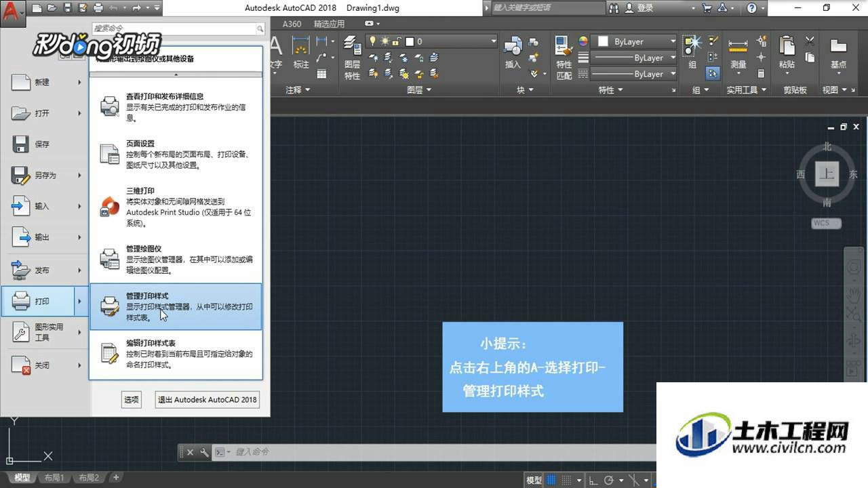
Task: Add new layout with plus tab
Action: 116,478
